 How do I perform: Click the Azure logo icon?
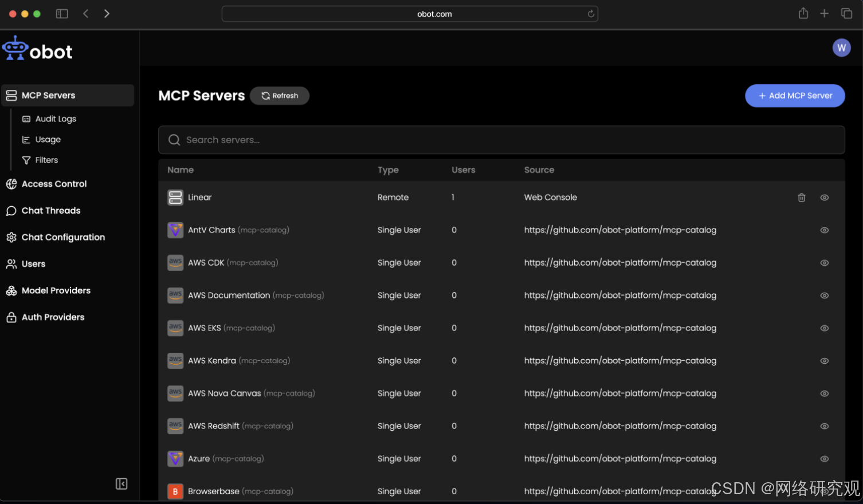click(x=175, y=459)
